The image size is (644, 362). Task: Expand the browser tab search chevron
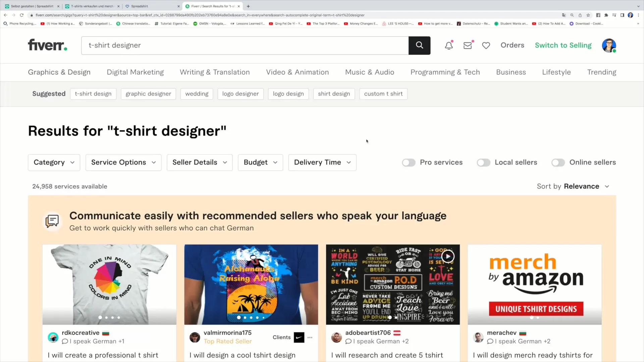638,6
